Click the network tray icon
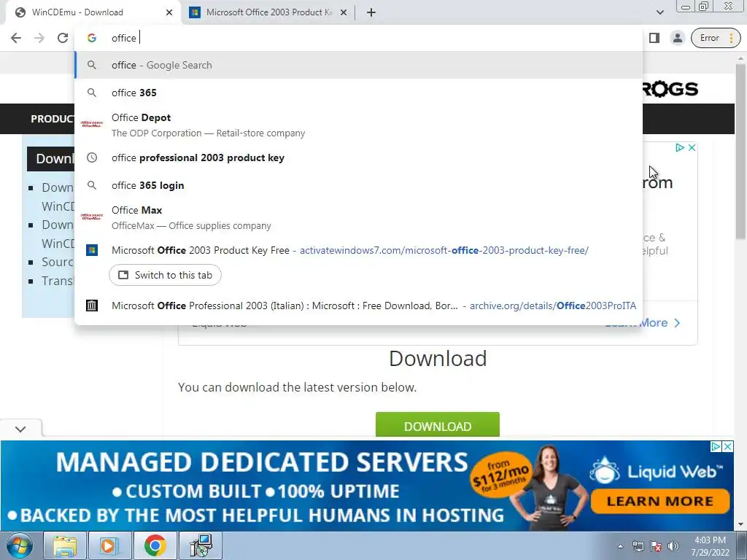Image resolution: width=747 pixels, height=560 pixels. [x=638, y=546]
